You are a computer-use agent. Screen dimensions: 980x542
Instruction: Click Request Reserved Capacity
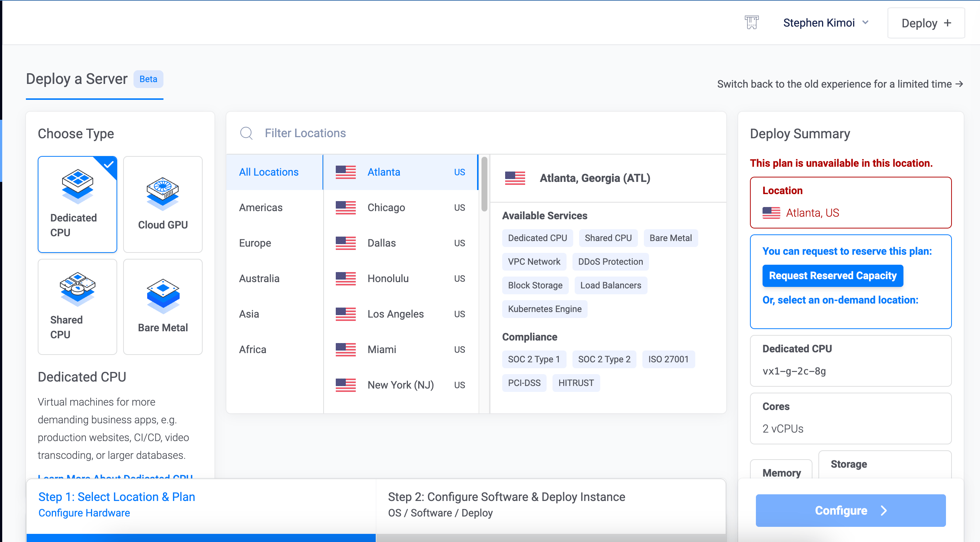click(x=832, y=275)
